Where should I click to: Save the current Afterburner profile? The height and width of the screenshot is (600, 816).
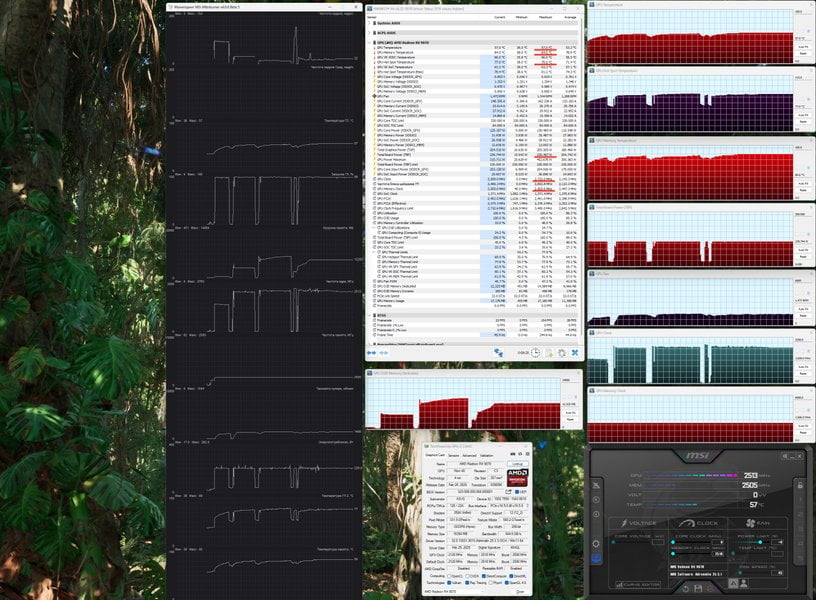698,588
